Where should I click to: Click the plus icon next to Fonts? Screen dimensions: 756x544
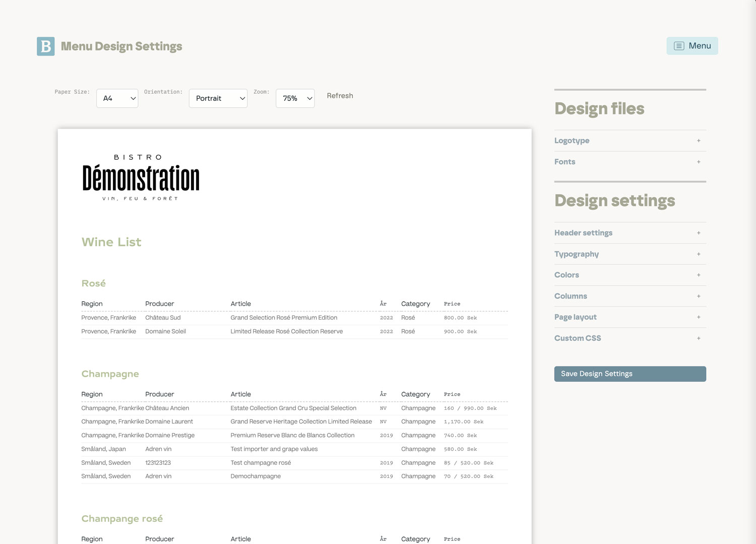tap(699, 162)
